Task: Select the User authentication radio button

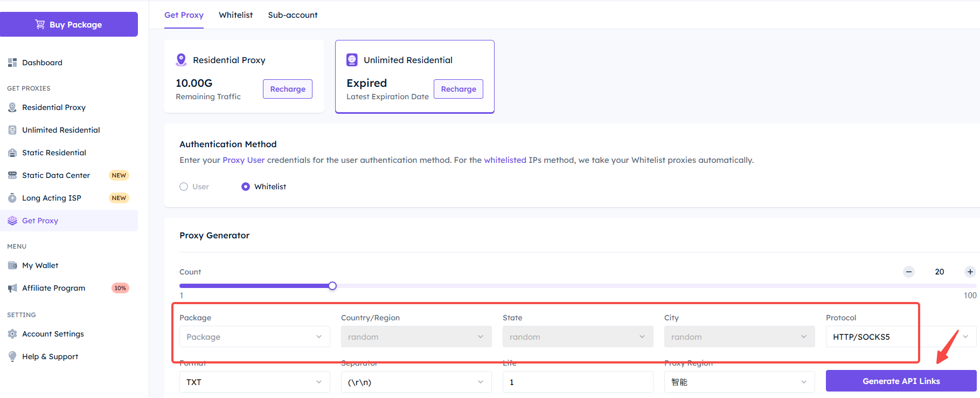Action: [x=184, y=187]
